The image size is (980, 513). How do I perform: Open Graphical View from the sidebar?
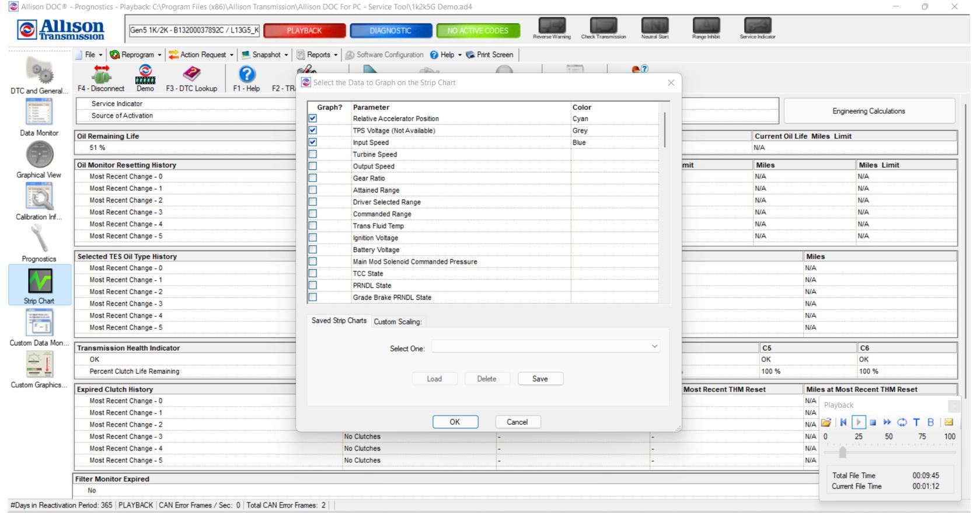[x=39, y=155]
